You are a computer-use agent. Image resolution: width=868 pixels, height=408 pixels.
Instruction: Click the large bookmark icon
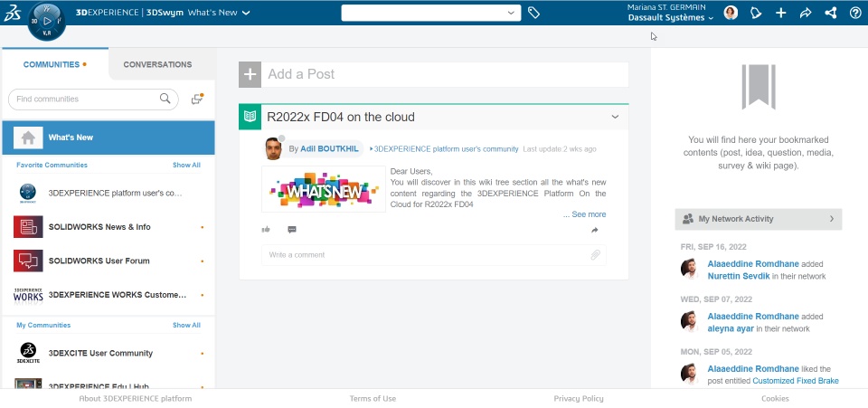(x=759, y=86)
